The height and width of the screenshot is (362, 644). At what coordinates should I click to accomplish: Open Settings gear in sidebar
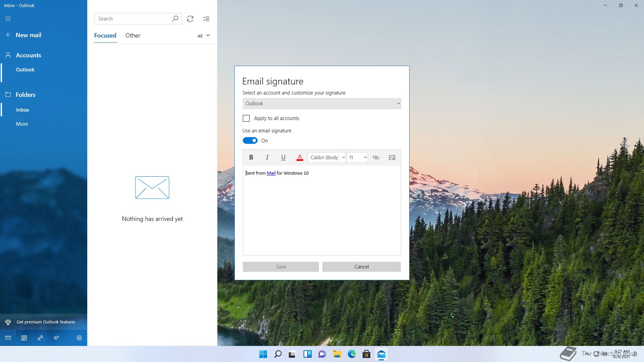tap(79, 338)
